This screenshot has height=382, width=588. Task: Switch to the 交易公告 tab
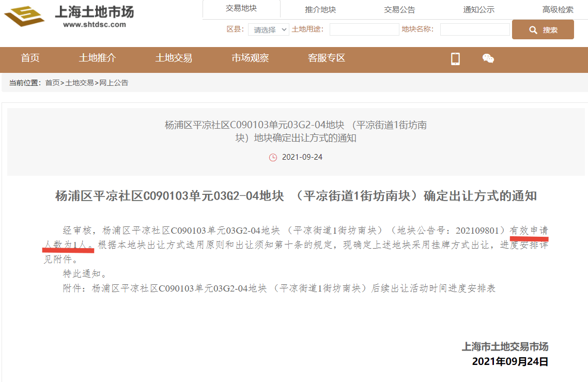pyautogui.click(x=399, y=10)
